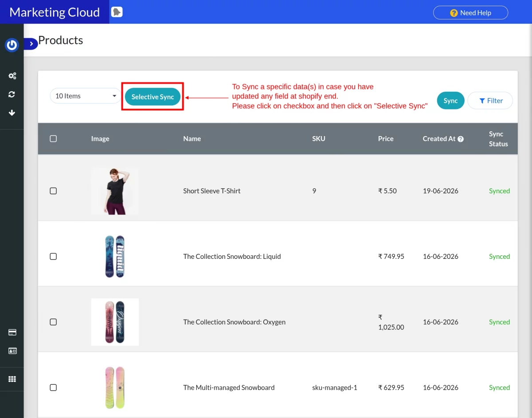Open the Need Help link

point(470,13)
